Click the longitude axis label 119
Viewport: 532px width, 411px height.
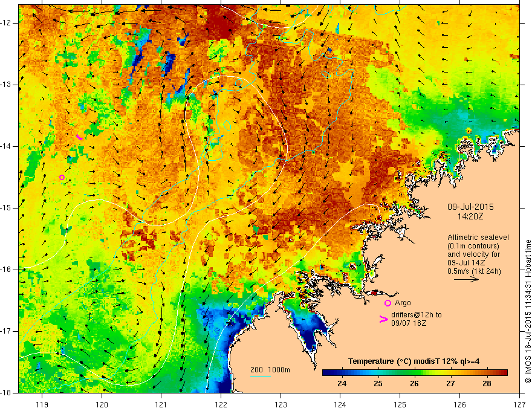tap(42, 404)
